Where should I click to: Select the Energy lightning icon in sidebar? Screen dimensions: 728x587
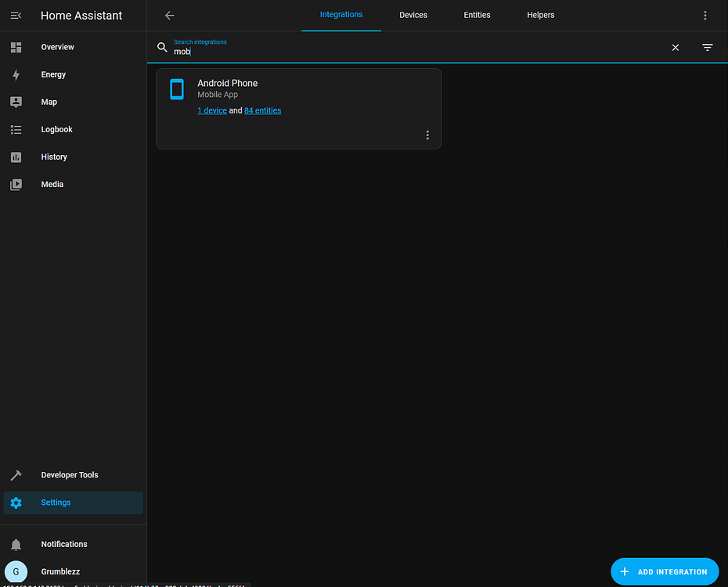click(16, 74)
